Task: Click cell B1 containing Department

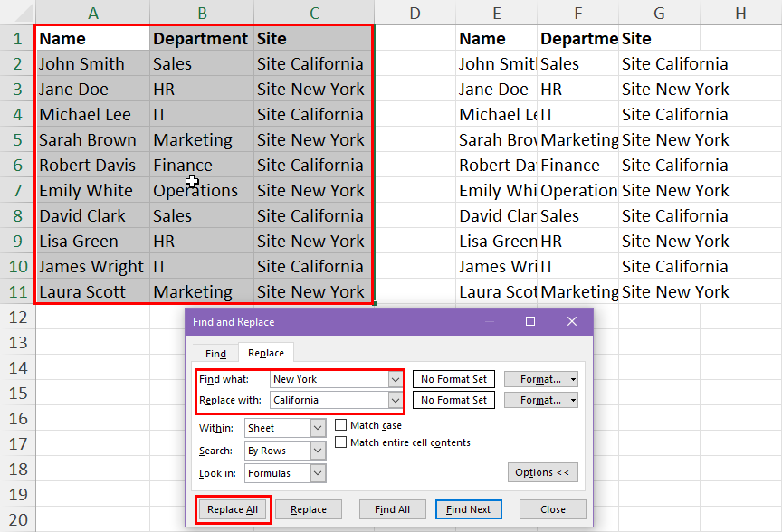Action: pyautogui.click(x=202, y=38)
